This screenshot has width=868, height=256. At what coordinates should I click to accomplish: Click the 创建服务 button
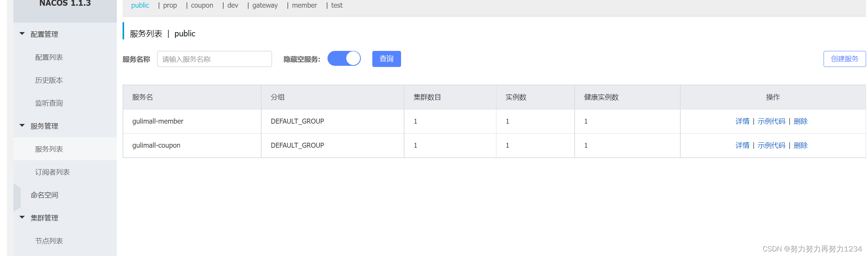point(845,59)
